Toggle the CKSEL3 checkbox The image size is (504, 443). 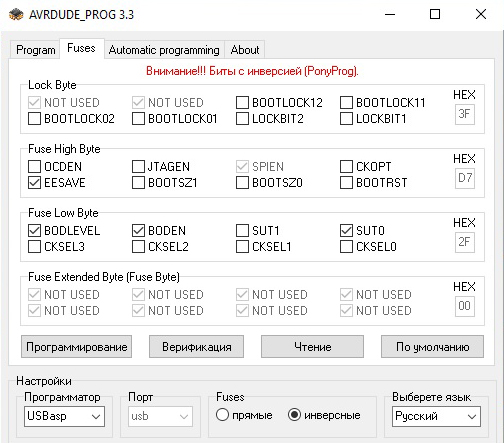(34, 247)
